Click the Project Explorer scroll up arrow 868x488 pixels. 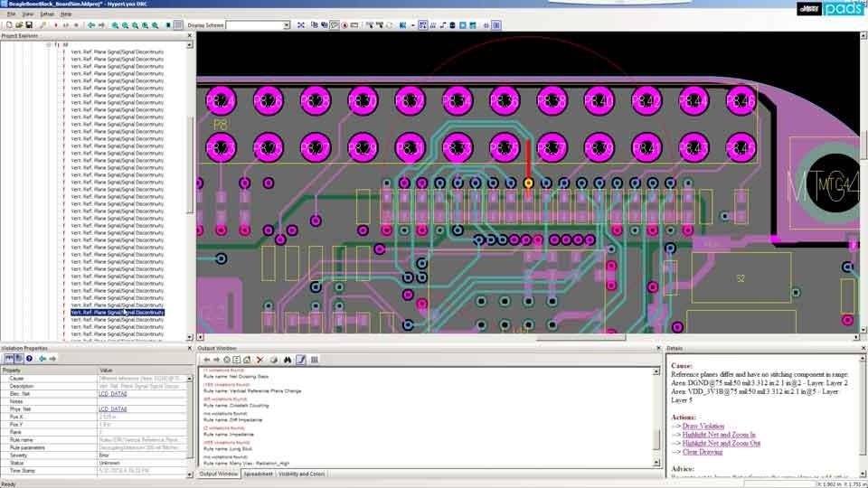click(x=189, y=45)
